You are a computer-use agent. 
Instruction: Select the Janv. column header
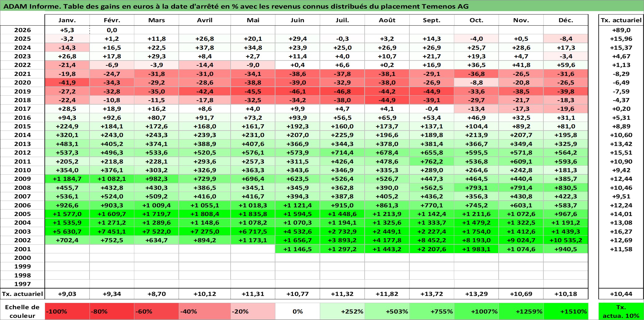coord(67,20)
